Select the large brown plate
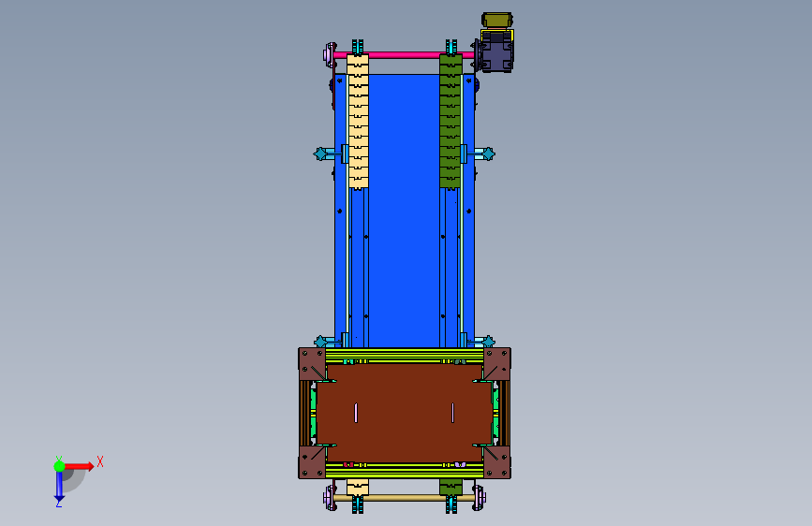 404,413
